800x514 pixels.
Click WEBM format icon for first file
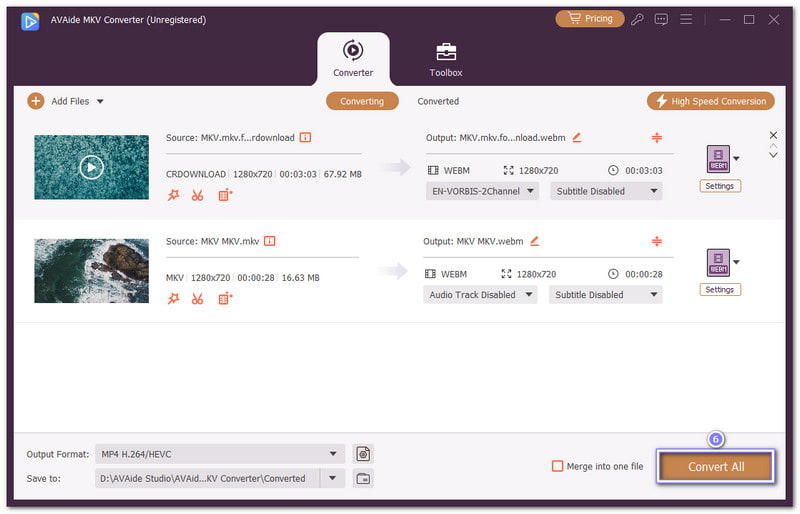click(718, 159)
